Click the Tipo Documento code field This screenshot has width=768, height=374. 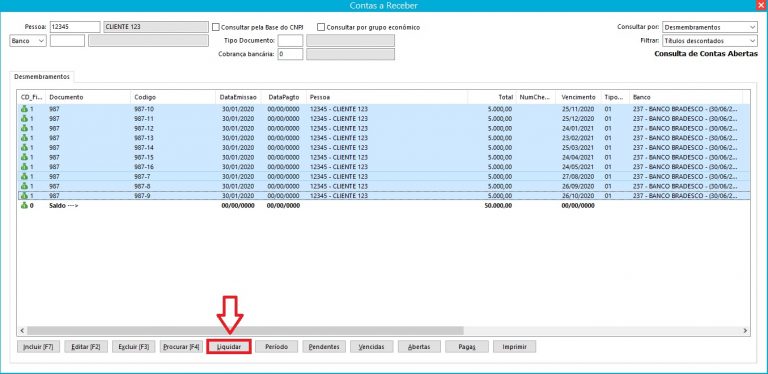pyautogui.click(x=290, y=41)
